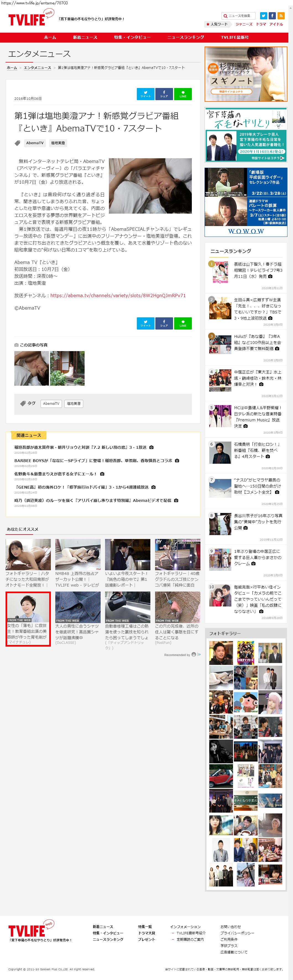
Task: Click ジャニーズ popular keyword link
Action: 244,24
